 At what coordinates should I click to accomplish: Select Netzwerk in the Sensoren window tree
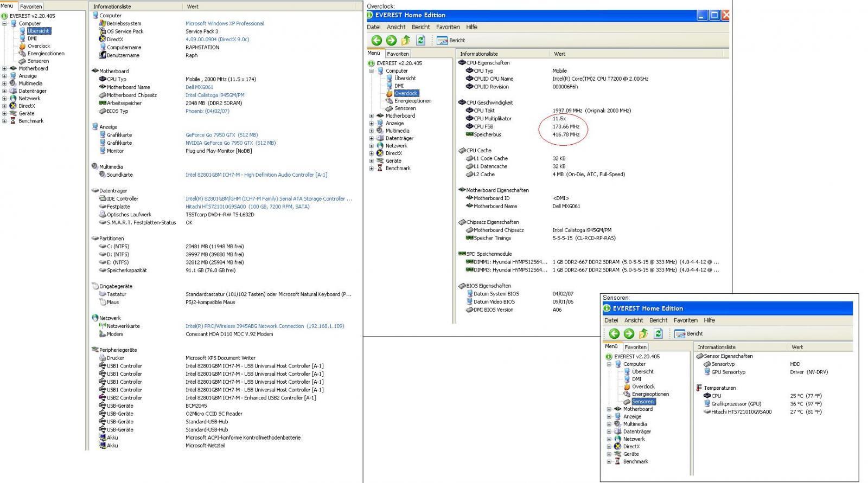click(634, 439)
